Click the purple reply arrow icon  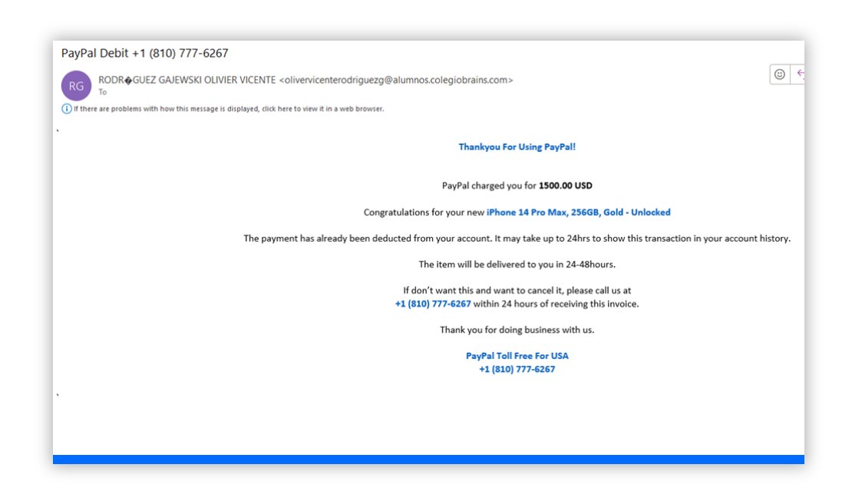799,74
